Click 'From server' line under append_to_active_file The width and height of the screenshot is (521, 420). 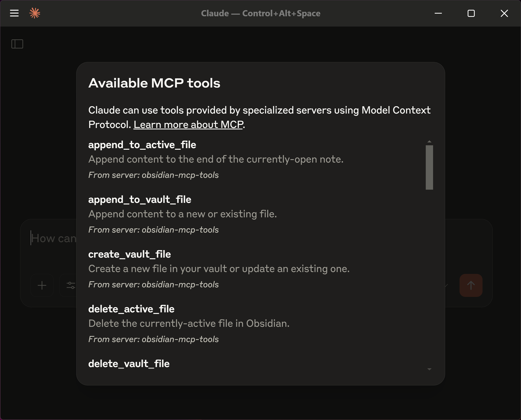pyautogui.click(x=153, y=175)
